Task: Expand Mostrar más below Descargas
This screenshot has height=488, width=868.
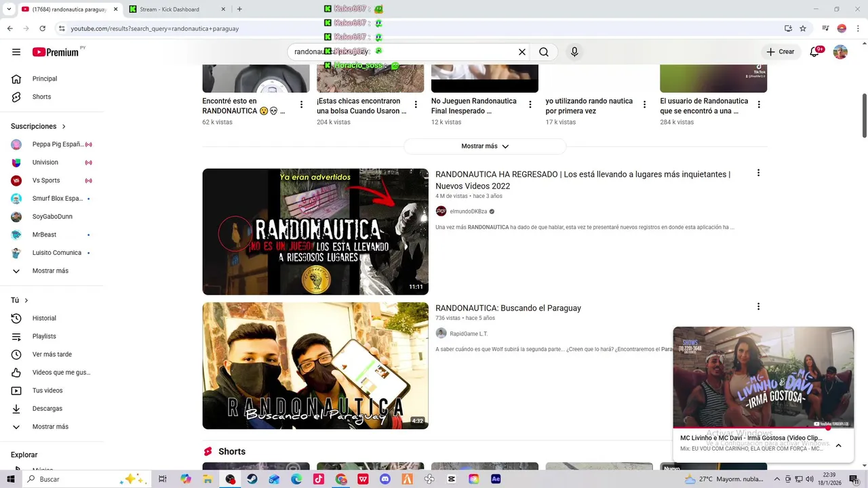Action: coord(52,427)
